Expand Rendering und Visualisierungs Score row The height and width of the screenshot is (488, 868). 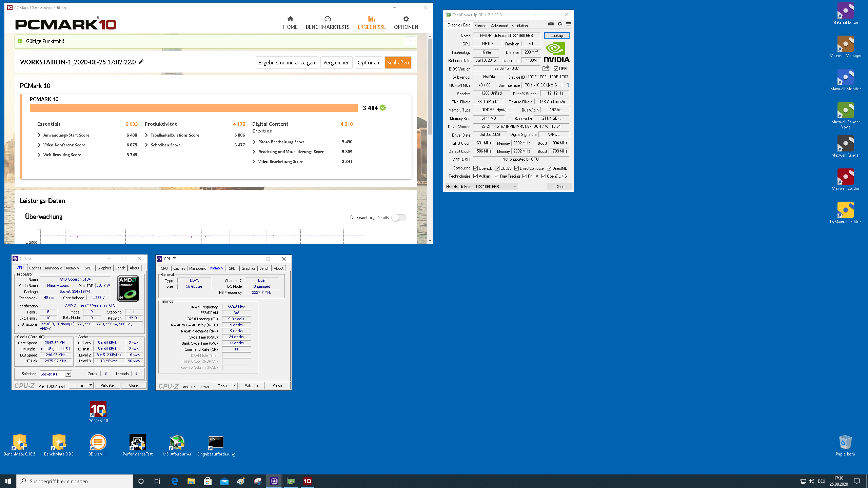pos(254,152)
